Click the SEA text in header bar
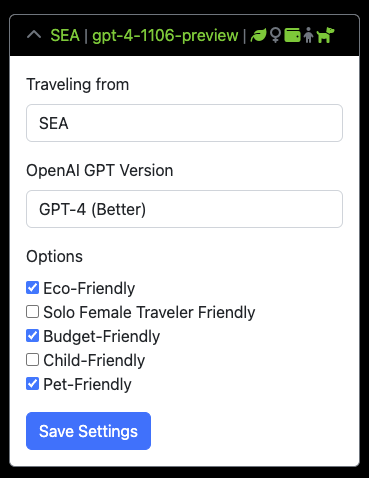Screen dimensions: 369x478 point(65,35)
